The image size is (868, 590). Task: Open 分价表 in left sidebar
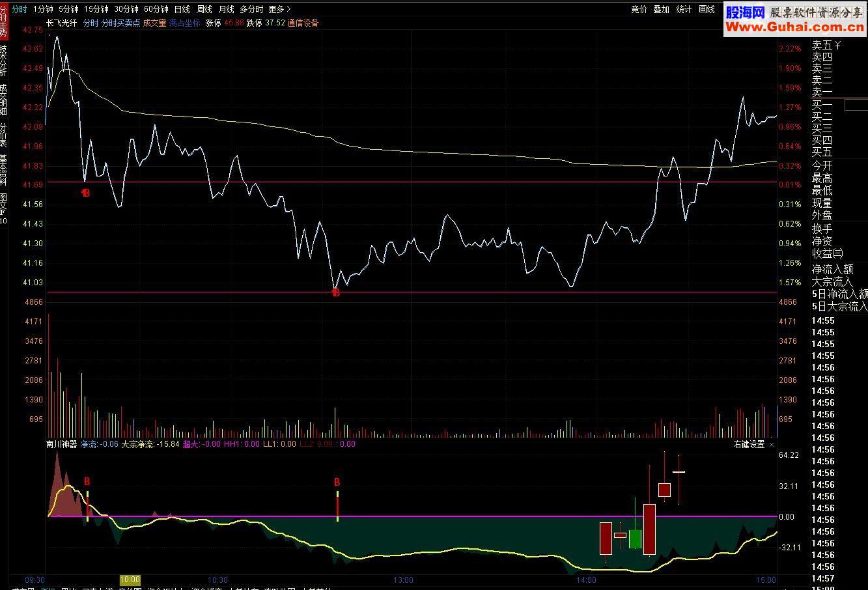[4, 134]
